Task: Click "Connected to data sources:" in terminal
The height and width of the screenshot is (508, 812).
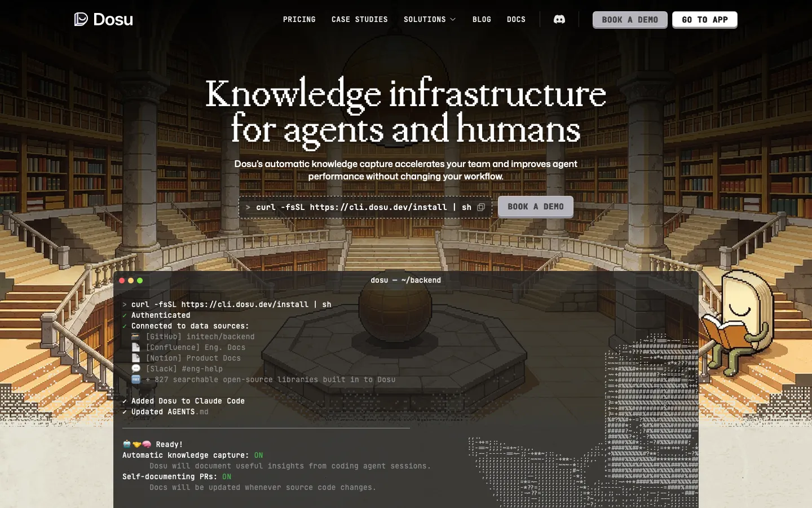Action: (x=186, y=326)
